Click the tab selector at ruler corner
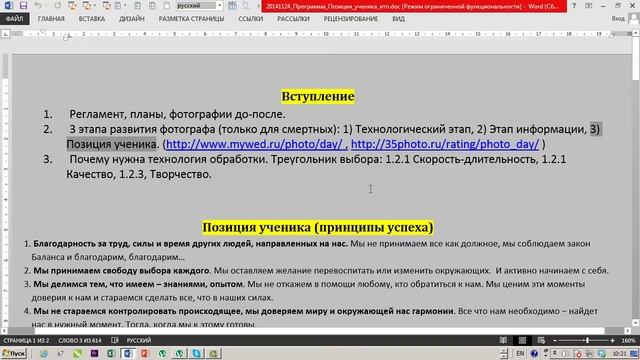 (5, 35)
